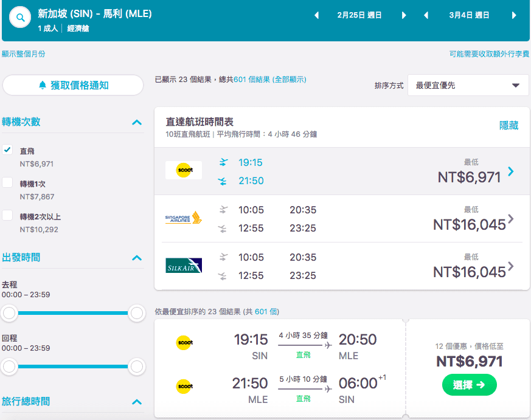Click the departure plane icon beside 19:15
Viewport: 531px width, 420px height.
tap(223, 162)
